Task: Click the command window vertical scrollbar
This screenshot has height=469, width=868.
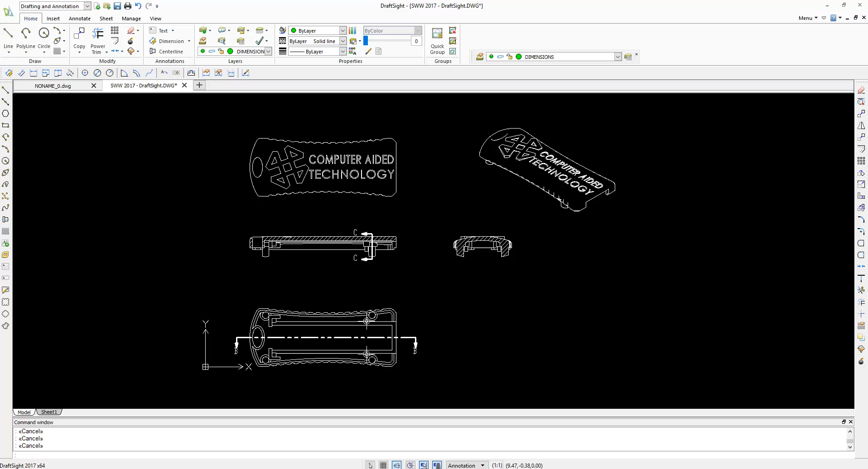Action: [850, 439]
